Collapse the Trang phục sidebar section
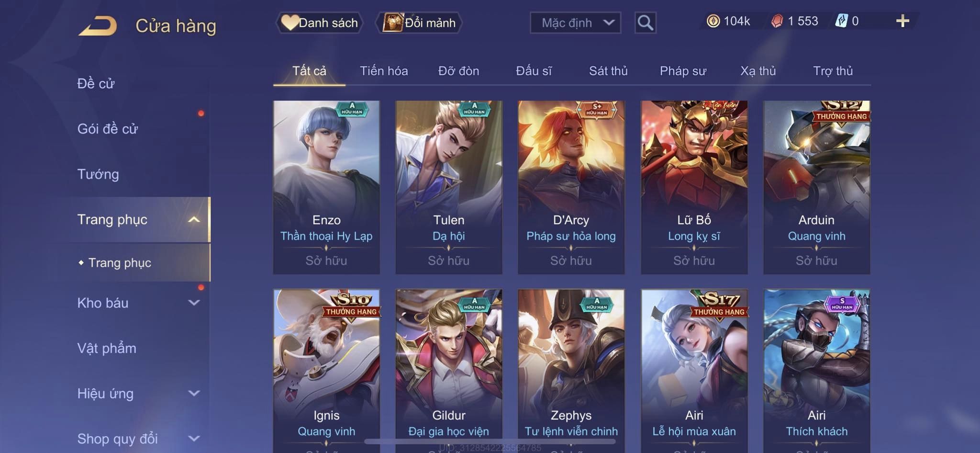 (194, 220)
